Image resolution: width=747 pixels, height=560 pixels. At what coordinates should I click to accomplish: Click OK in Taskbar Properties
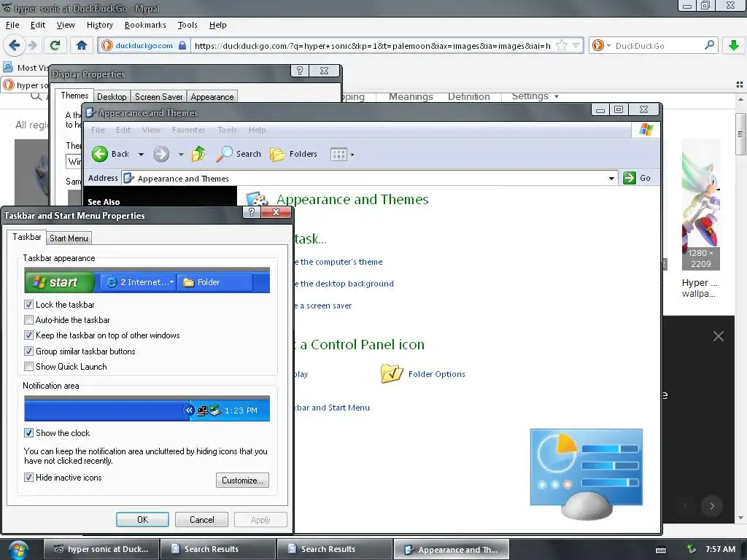[x=142, y=519]
